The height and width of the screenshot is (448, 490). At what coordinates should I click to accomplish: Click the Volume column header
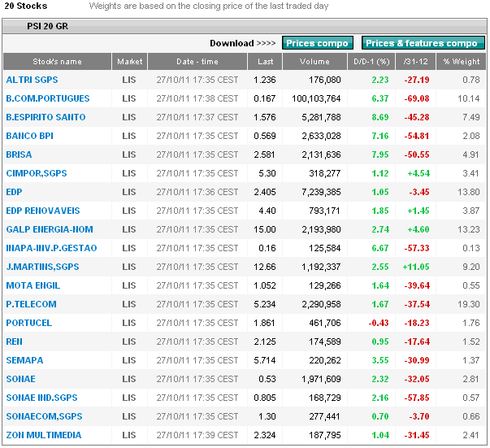pyautogui.click(x=314, y=62)
